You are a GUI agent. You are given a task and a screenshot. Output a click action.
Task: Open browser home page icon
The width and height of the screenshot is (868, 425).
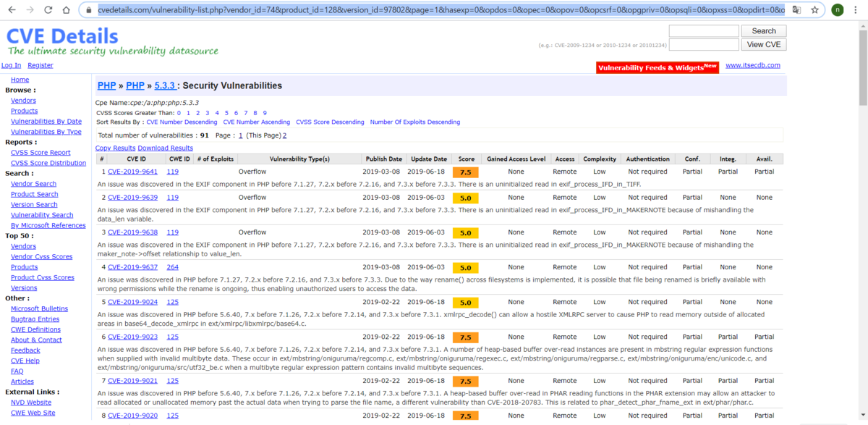coord(67,10)
